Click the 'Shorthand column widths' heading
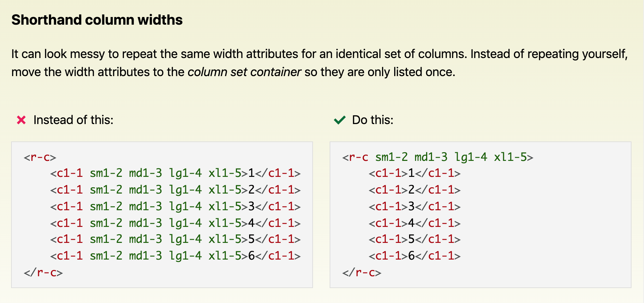644x303 pixels. (97, 20)
